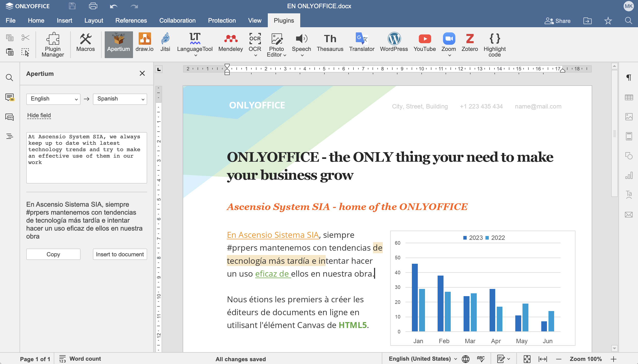Click Insert to document button

click(120, 254)
